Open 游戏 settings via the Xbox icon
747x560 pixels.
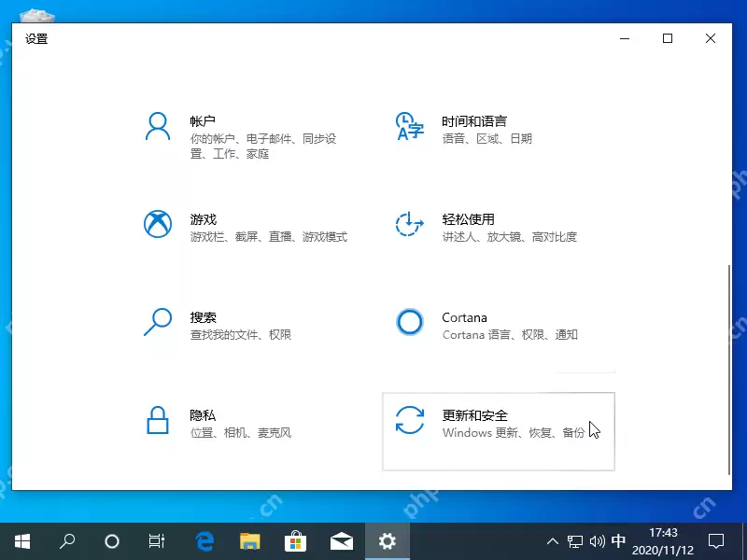(x=157, y=224)
